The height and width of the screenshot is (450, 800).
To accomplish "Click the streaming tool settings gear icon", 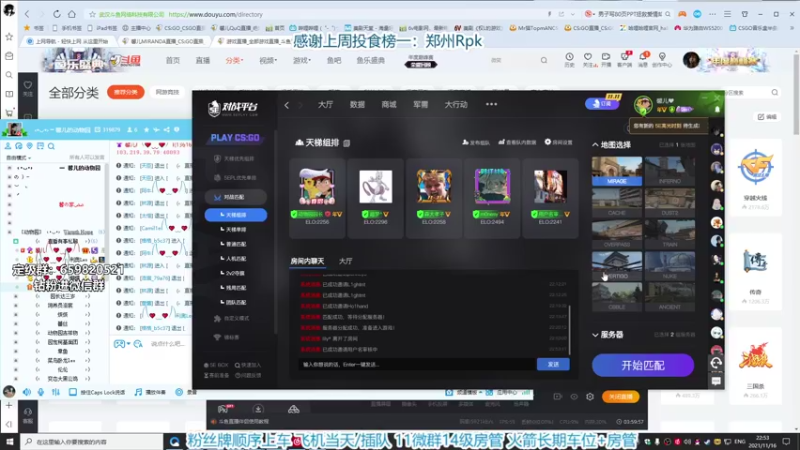I will (590, 397).
